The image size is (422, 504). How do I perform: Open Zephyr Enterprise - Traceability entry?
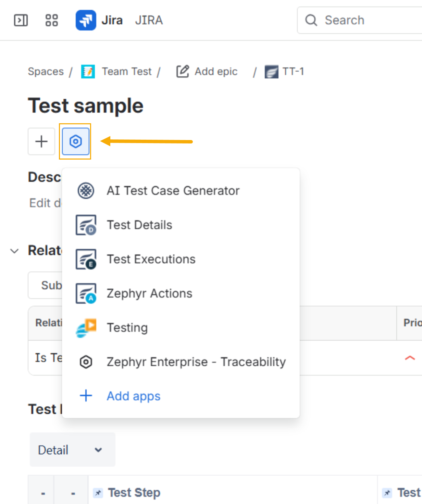pyautogui.click(x=181, y=362)
